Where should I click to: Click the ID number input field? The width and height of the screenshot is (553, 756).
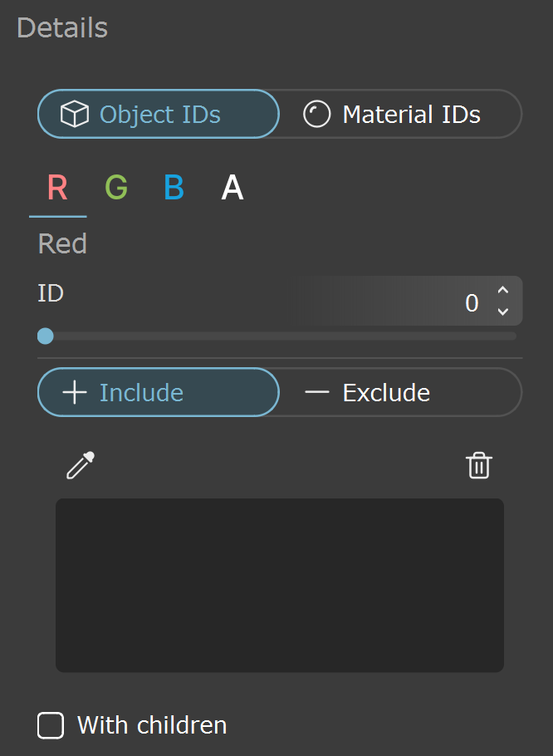(407, 301)
